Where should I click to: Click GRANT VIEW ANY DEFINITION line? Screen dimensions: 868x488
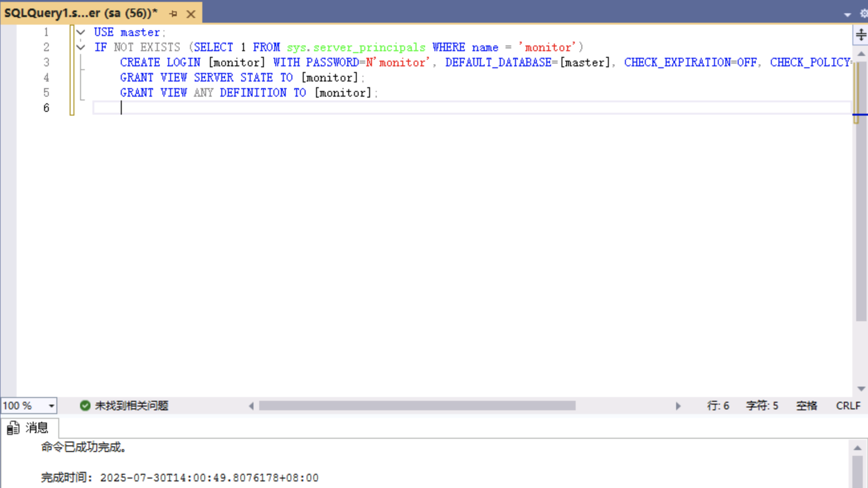pyautogui.click(x=249, y=93)
